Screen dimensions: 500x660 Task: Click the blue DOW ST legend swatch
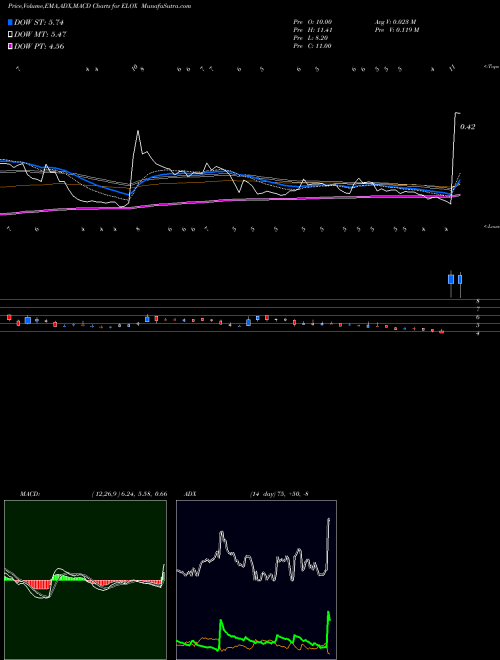(11, 22)
